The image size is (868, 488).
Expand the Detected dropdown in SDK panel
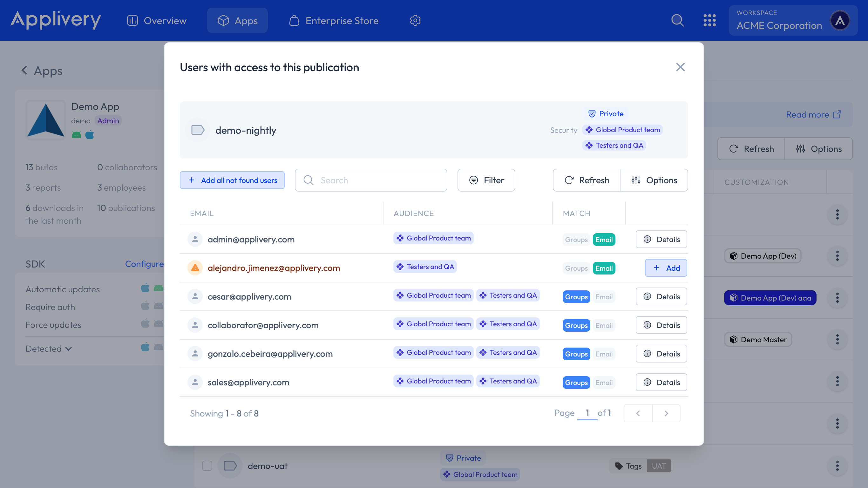(49, 349)
